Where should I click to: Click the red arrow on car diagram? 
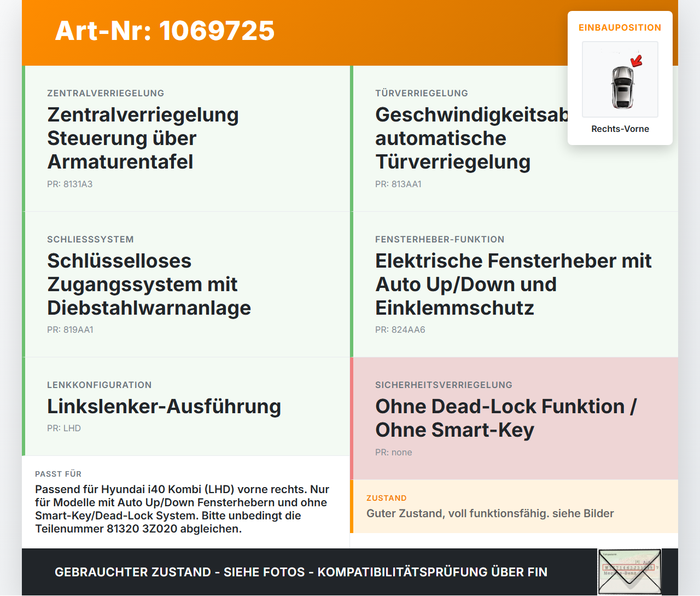point(636,60)
